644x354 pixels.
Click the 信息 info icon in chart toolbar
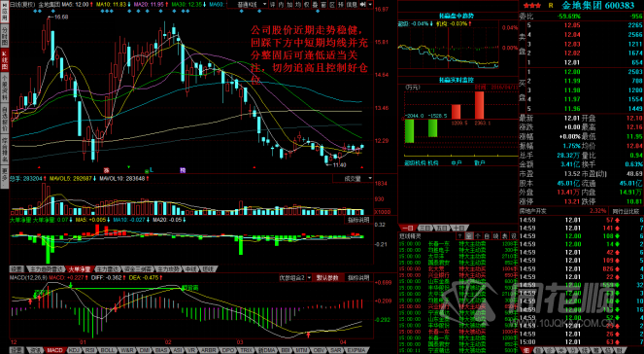click(x=352, y=5)
